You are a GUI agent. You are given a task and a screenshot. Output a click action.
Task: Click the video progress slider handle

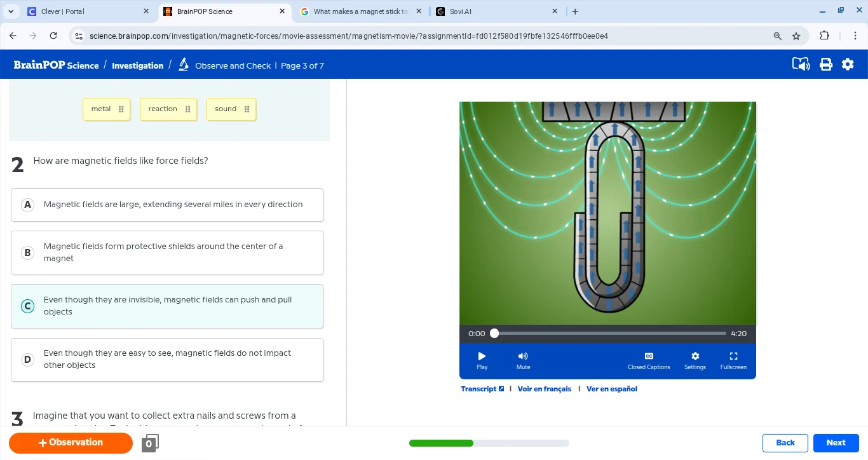(494, 334)
